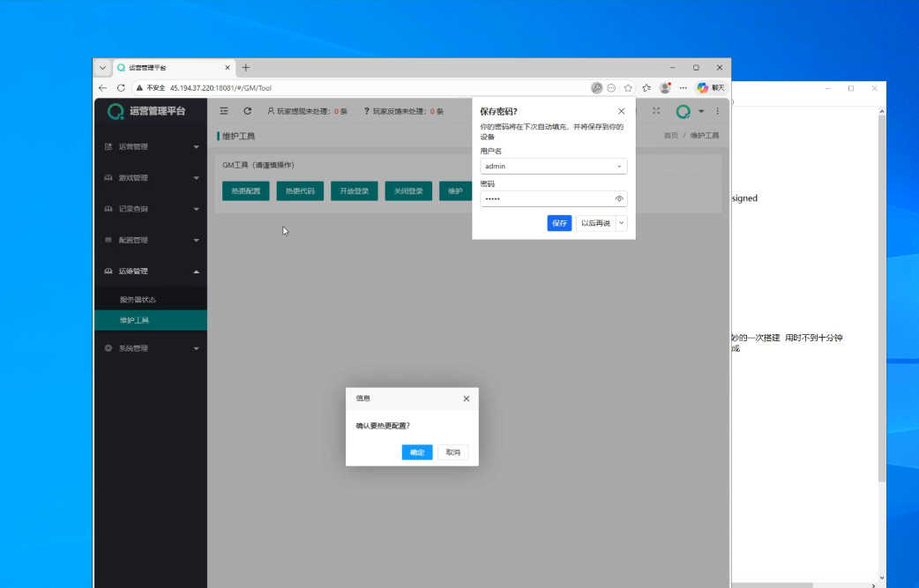
Task: Click 取消 in the confirmation dialog
Action: [452, 452]
